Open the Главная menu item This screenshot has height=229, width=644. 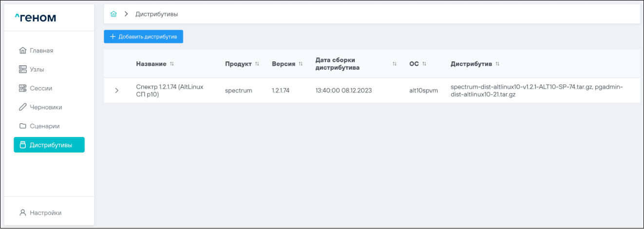pos(41,51)
